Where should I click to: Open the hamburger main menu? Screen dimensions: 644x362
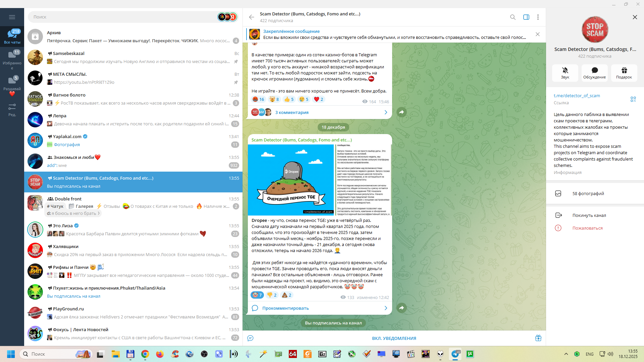tap(12, 17)
